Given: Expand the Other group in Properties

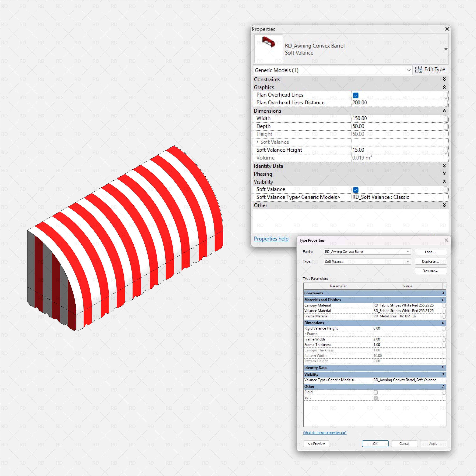Looking at the screenshot, I should 444,205.
